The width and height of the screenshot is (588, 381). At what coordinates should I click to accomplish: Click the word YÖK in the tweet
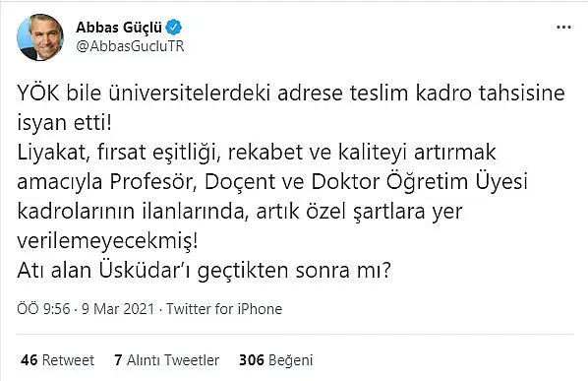coord(38,94)
